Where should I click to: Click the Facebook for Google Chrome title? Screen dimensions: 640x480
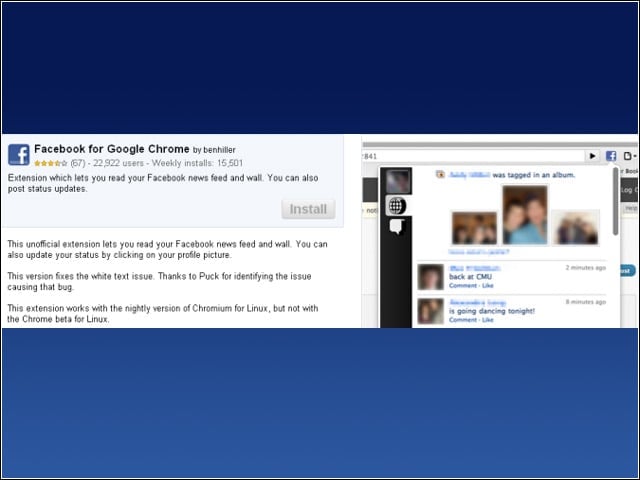(112, 149)
